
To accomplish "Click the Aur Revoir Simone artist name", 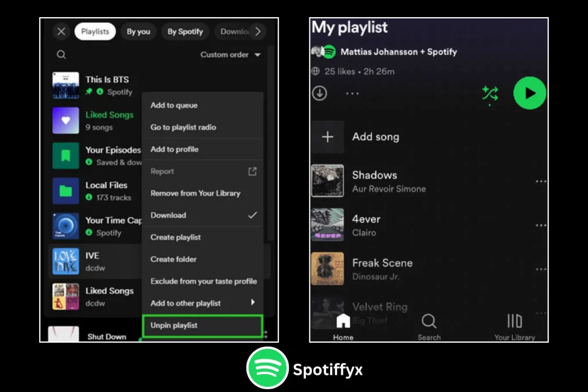I will point(389,189).
